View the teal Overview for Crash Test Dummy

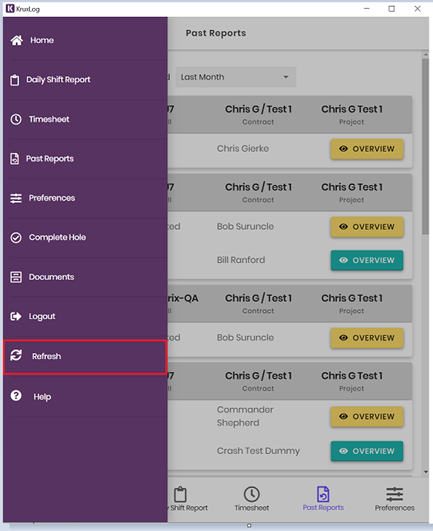pyautogui.click(x=367, y=451)
